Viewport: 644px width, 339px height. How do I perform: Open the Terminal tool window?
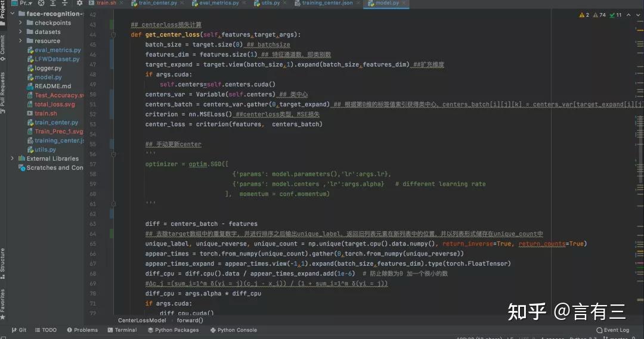tap(122, 330)
